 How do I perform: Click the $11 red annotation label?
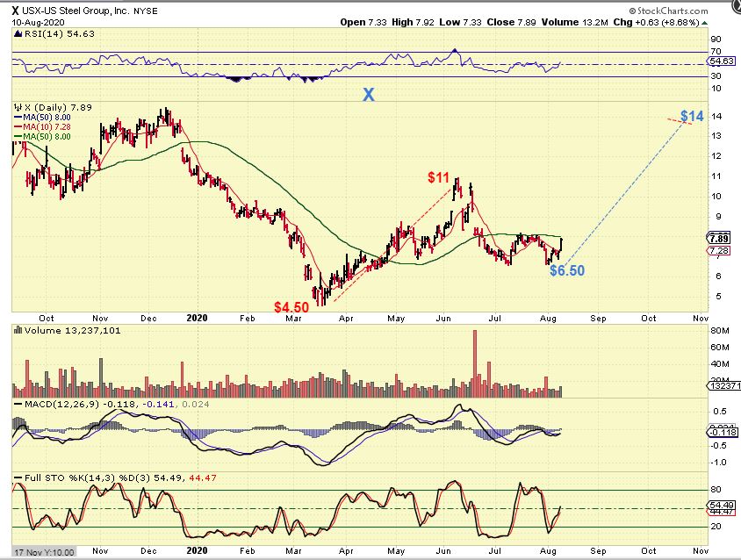[439, 177]
